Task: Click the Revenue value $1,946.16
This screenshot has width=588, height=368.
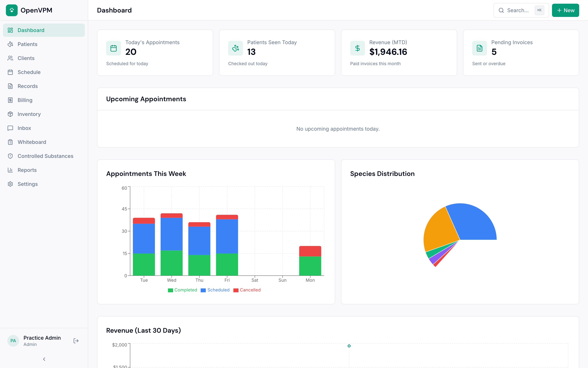Action: 388,52
